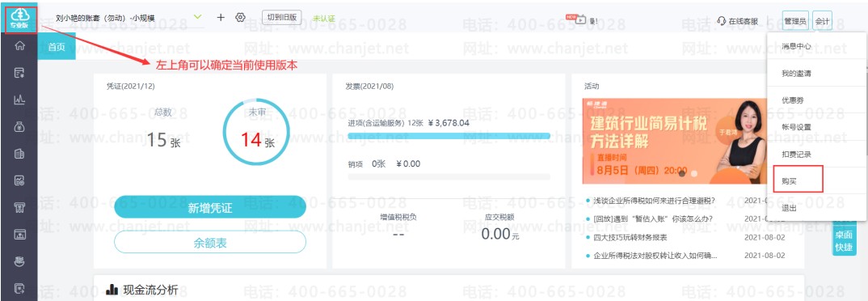This screenshot has width=868, height=301.
Task: Click the 未审 14张 progress ring
Action: point(255,132)
